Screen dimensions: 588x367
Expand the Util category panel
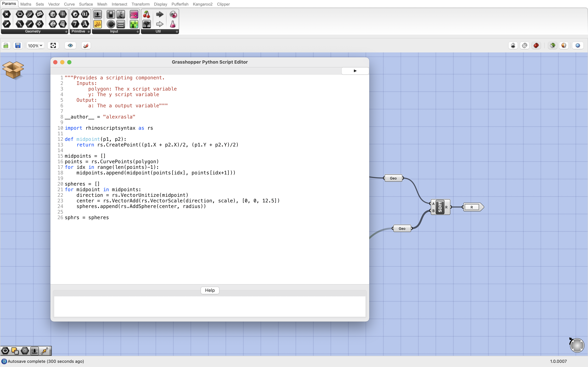tap(177, 32)
